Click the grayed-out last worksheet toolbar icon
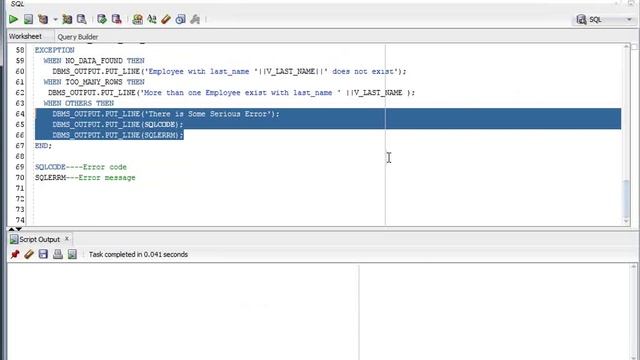The width and height of the screenshot is (640, 360). pyautogui.click(x=195, y=19)
